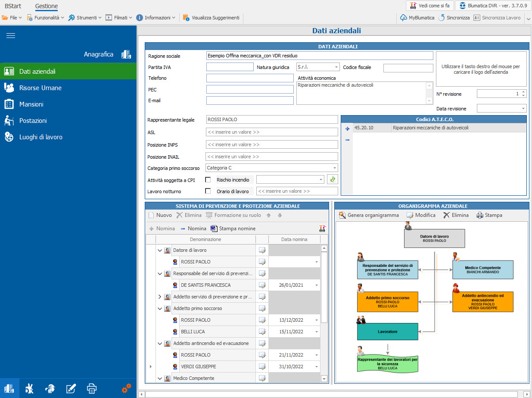Open the Funzionalità menu

coord(45,18)
